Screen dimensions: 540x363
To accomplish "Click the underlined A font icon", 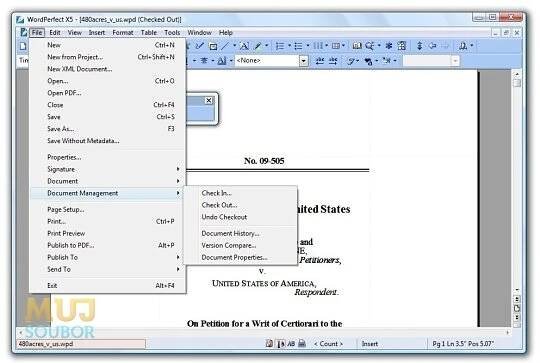I will 222,61.
